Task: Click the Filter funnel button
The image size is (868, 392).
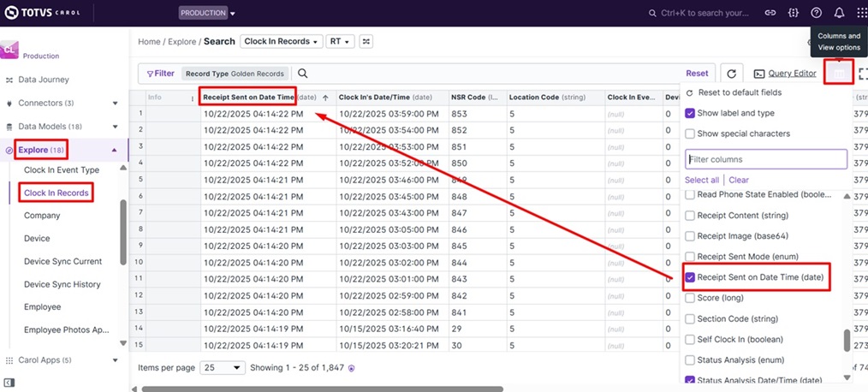Action: [x=160, y=73]
